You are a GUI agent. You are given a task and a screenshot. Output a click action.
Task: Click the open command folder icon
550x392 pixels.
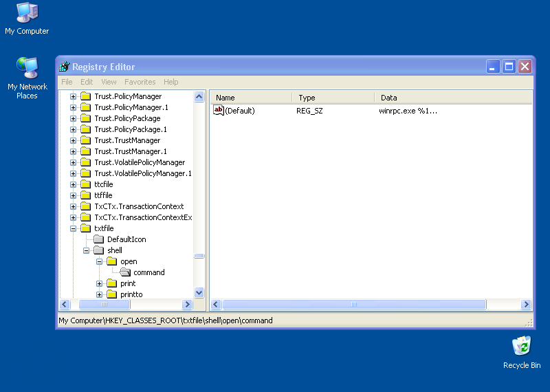tap(125, 272)
